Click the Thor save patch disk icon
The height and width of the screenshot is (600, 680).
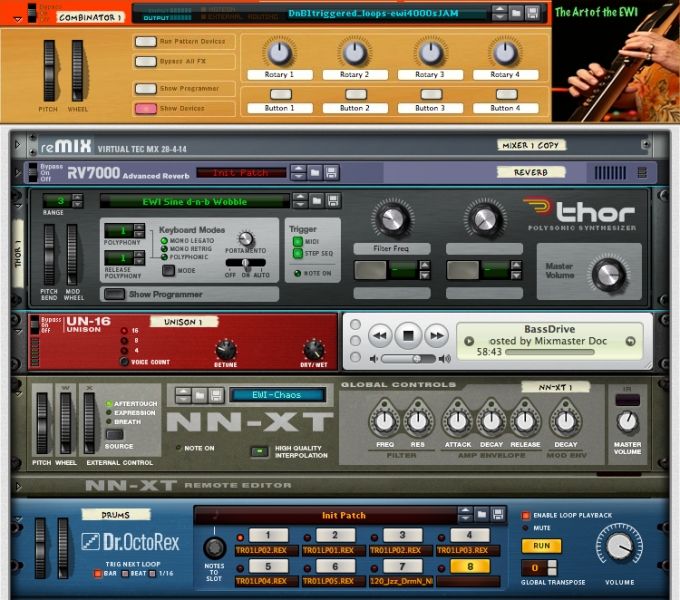(x=335, y=201)
